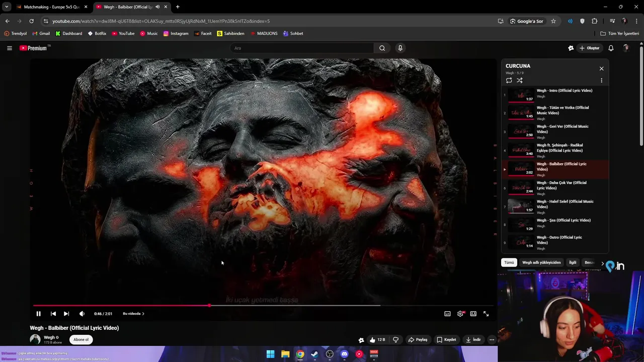
Task: Open the CURCUNA playlist options menu
Action: coord(601,80)
